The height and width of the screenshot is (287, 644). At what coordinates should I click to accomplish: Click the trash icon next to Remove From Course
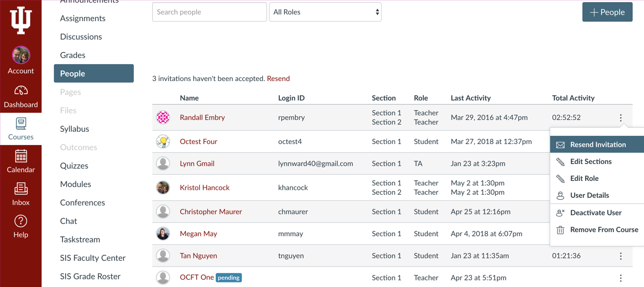pos(560,230)
